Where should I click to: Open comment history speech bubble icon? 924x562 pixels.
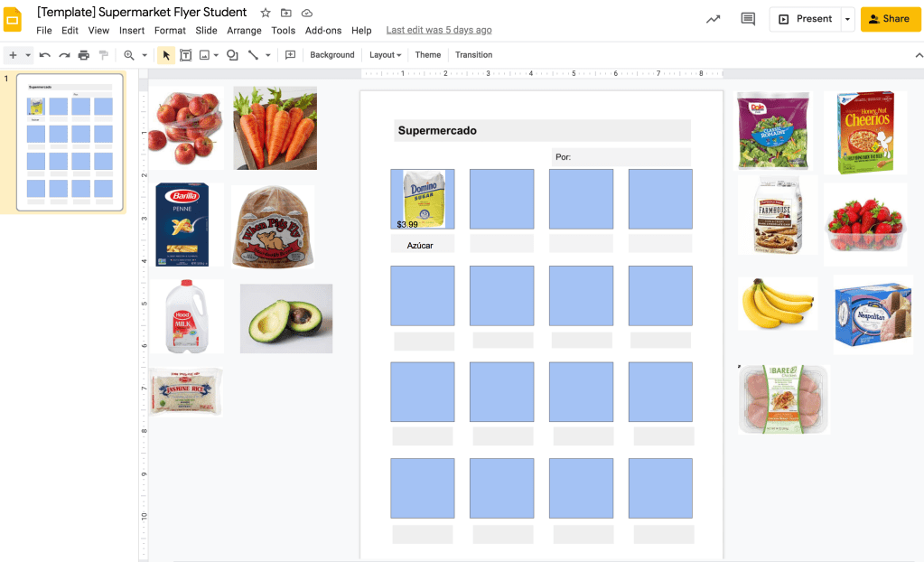coord(747,19)
